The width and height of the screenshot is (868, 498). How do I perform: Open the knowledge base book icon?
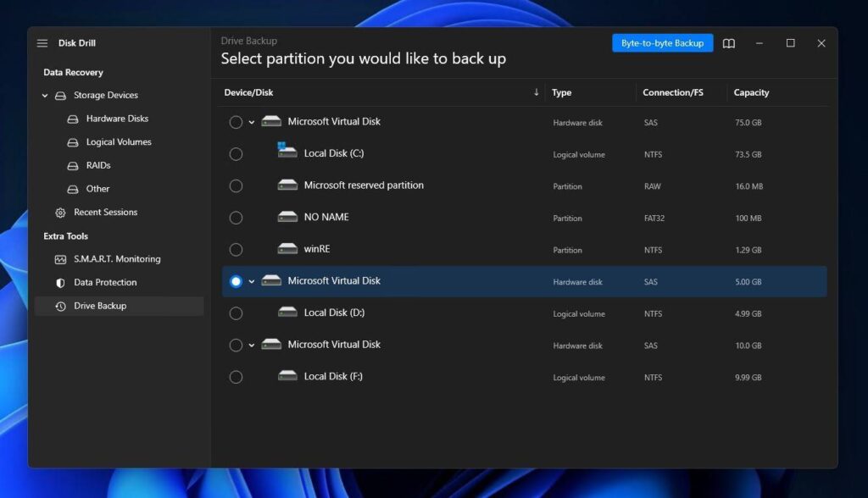point(729,43)
